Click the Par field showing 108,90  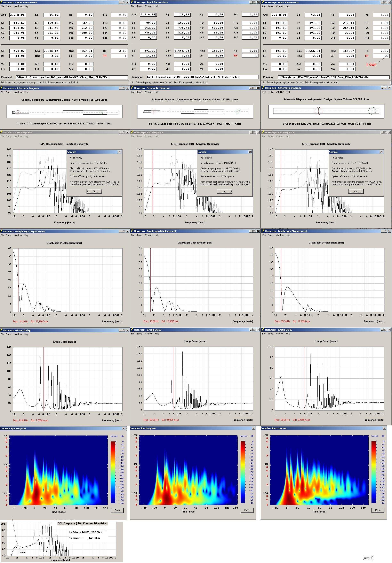tap(86, 33)
